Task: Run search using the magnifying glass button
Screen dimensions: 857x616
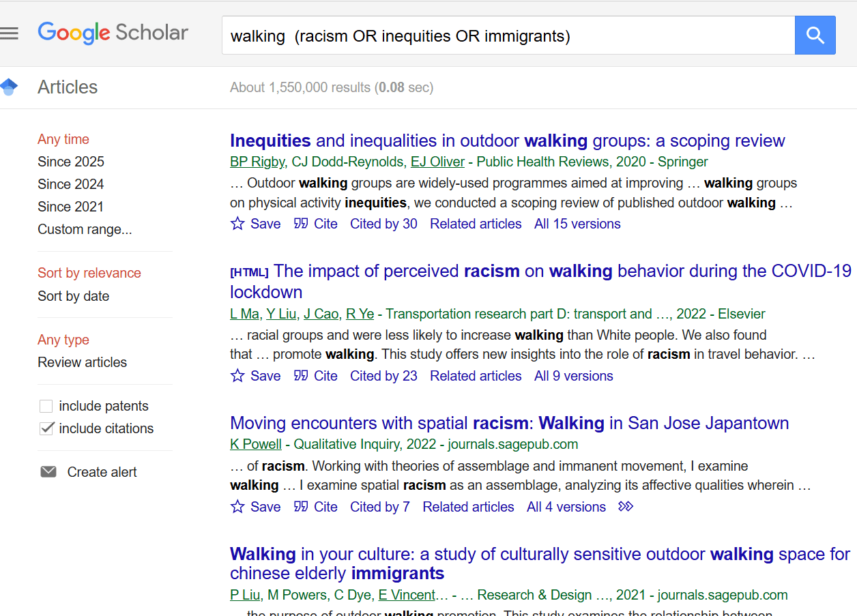Action: click(x=815, y=35)
